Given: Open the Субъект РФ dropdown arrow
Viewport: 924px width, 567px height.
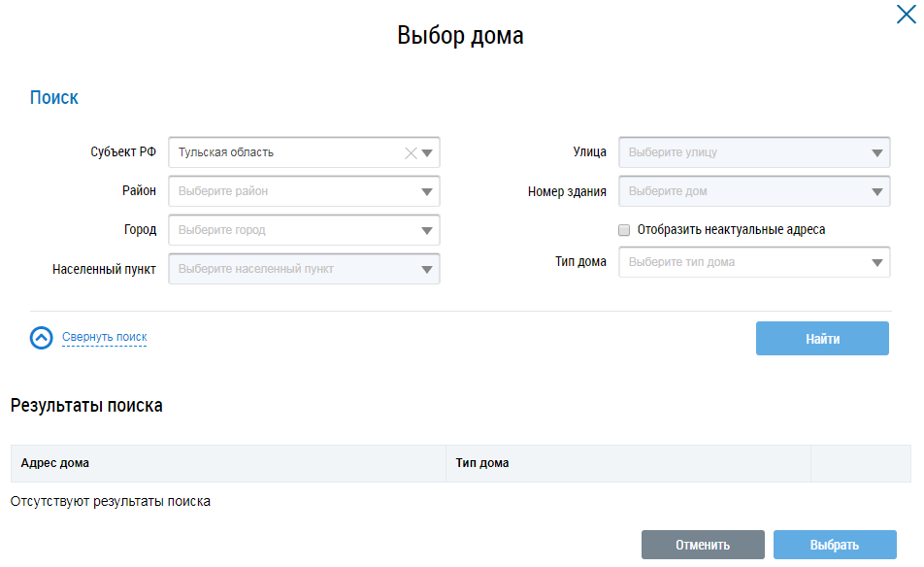Looking at the screenshot, I should coord(427,152).
